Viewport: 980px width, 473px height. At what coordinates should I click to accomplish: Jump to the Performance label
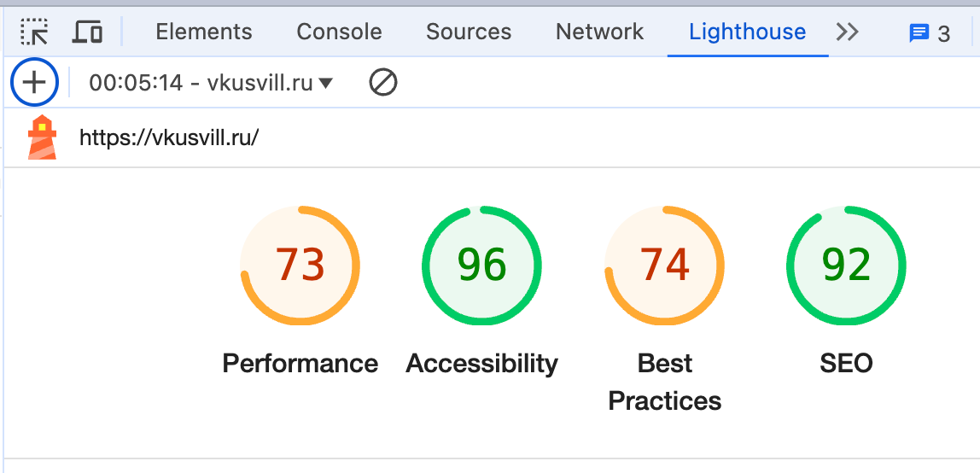300,363
